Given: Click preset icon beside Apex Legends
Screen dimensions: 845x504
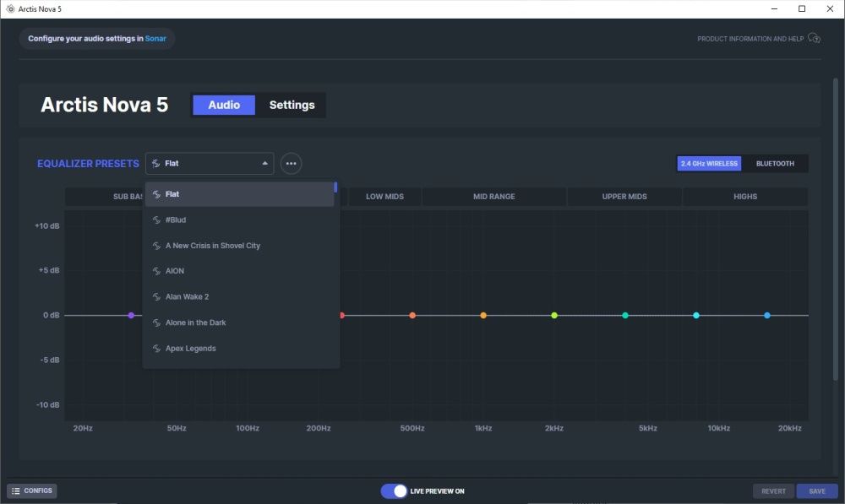Looking at the screenshot, I should (156, 349).
